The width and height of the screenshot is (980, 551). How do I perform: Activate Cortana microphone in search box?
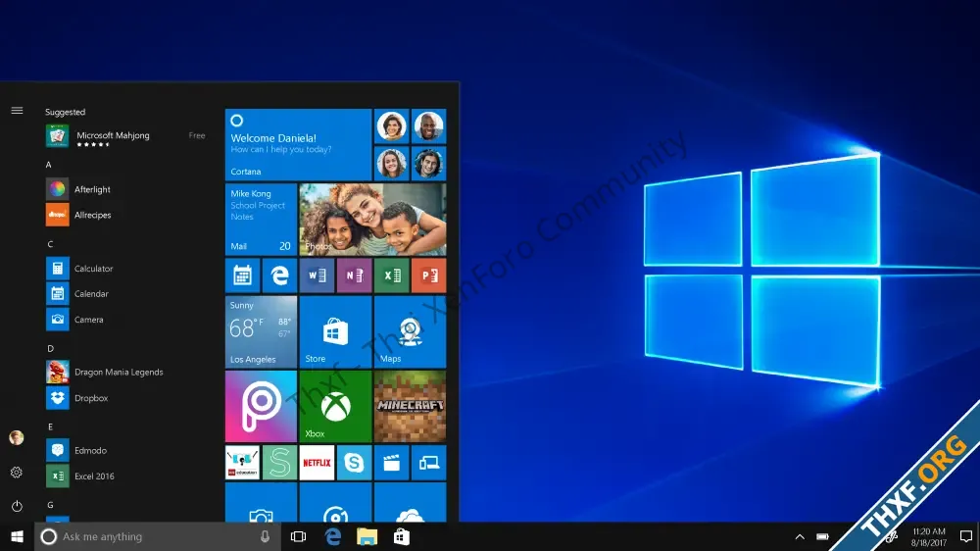click(x=265, y=536)
